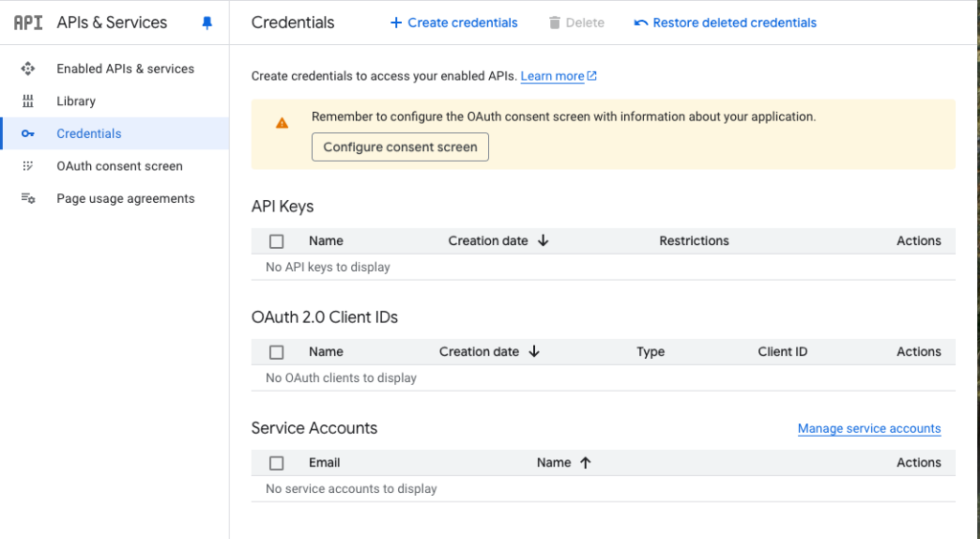The image size is (980, 539).
Task: Click Type column header in OAuth table
Action: point(651,351)
